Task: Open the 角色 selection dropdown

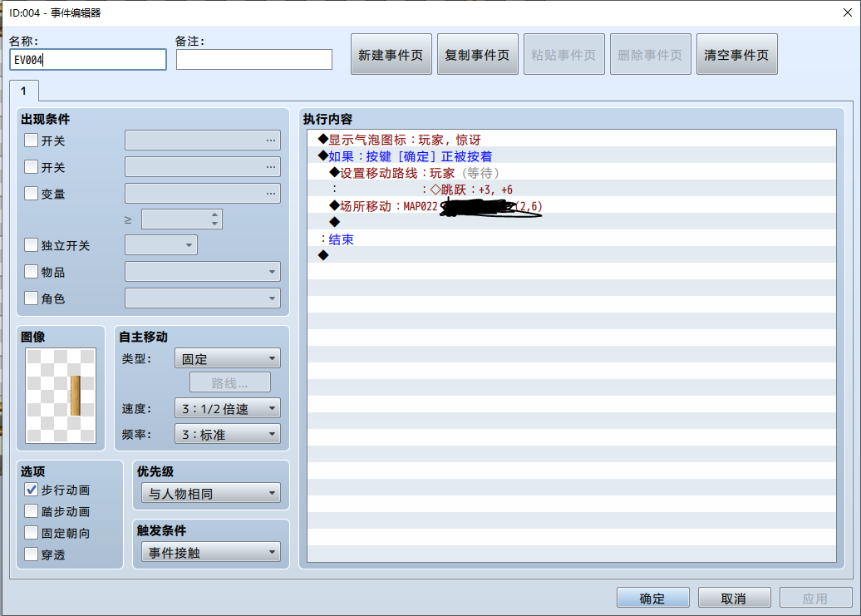Action: point(203,298)
